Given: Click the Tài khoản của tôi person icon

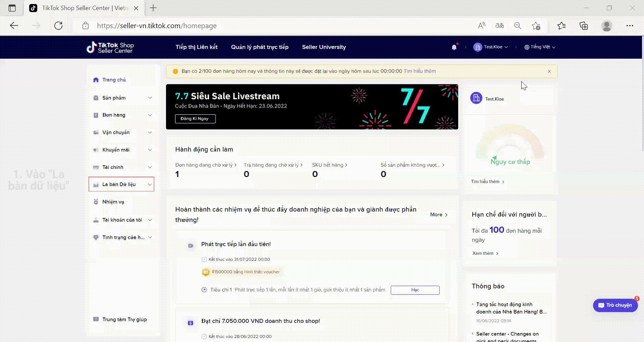Looking at the screenshot, I should pyautogui.click(x=96, y=220).
